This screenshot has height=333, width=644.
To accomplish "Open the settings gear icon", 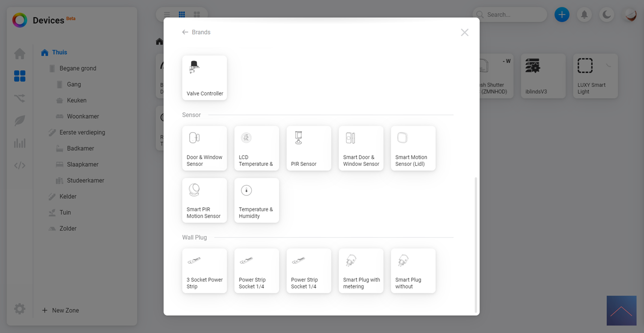I will coord(19,309).
